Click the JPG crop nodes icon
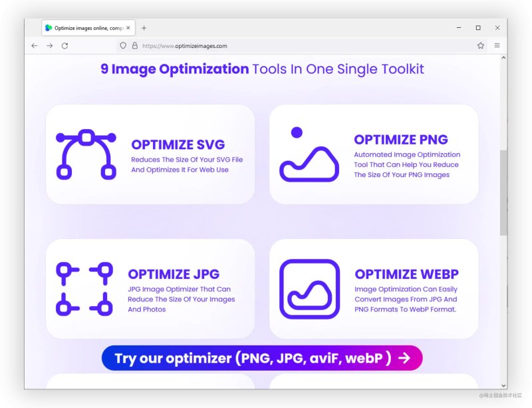The image size is (532, 408). coord(84,289)
